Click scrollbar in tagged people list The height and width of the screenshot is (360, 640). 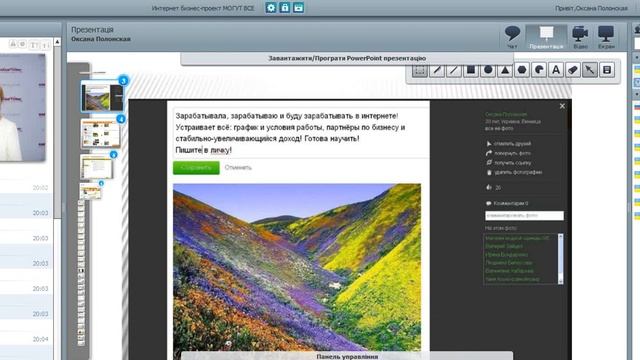tap(560, 259)
